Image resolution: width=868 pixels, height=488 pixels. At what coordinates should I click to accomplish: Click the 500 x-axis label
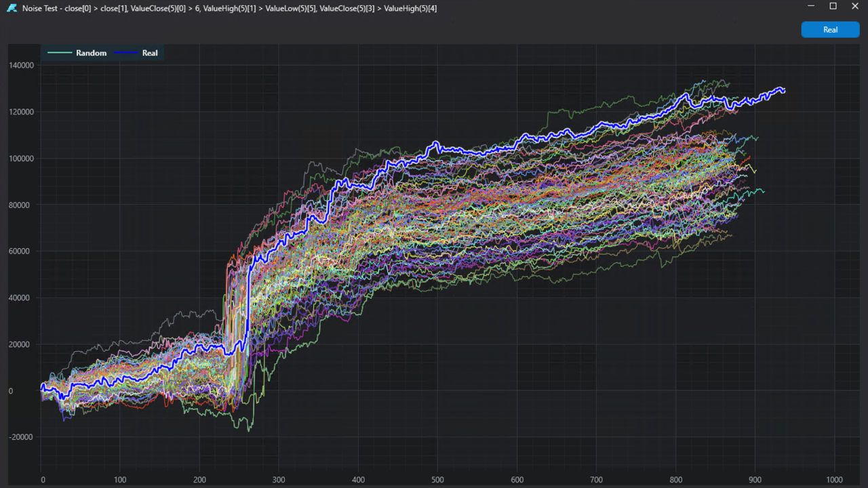pyautogui.click(x=437, y=479)
